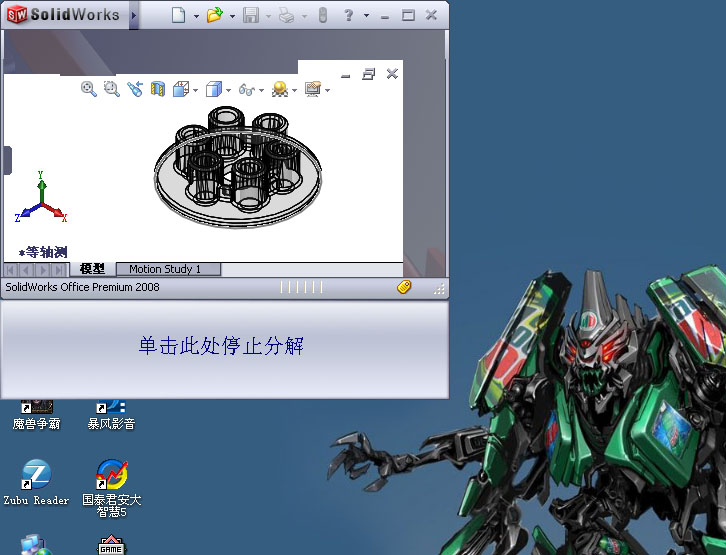Expand the Open file dropdown arrow
This screenshot has width=726, height=555.
tap(232, 16)
